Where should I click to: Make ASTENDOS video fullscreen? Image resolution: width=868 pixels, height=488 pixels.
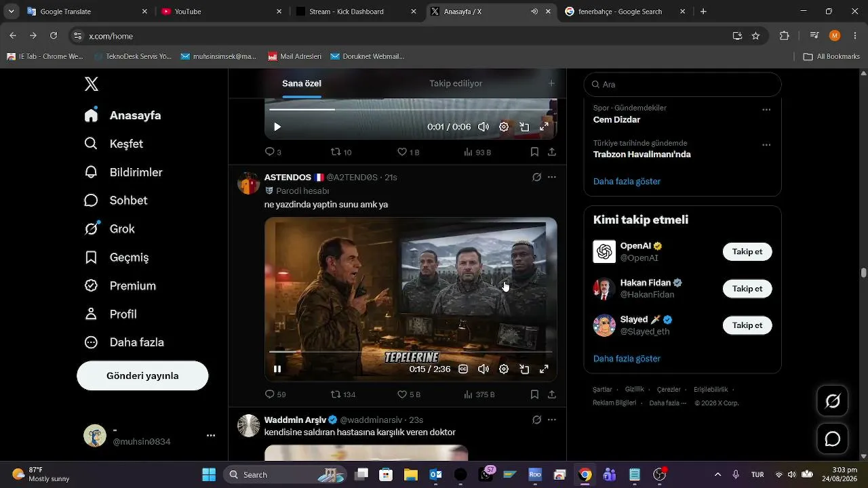[x=544, y=369]
